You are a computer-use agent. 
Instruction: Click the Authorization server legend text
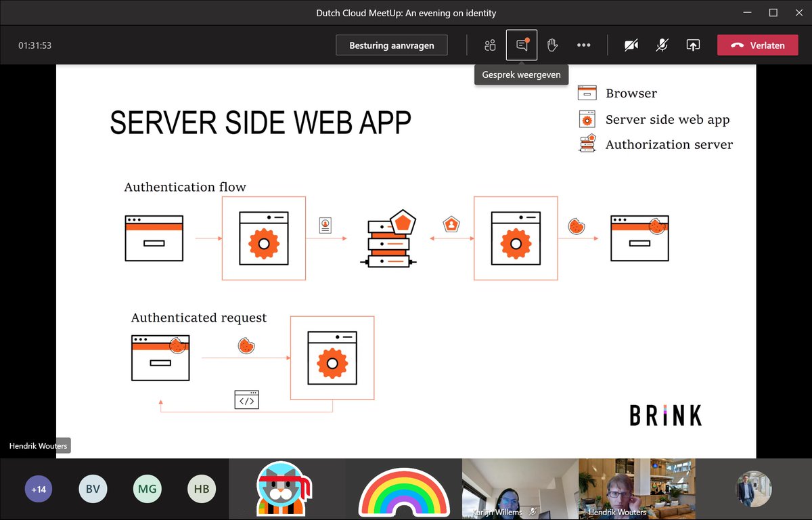pos(669,144)
